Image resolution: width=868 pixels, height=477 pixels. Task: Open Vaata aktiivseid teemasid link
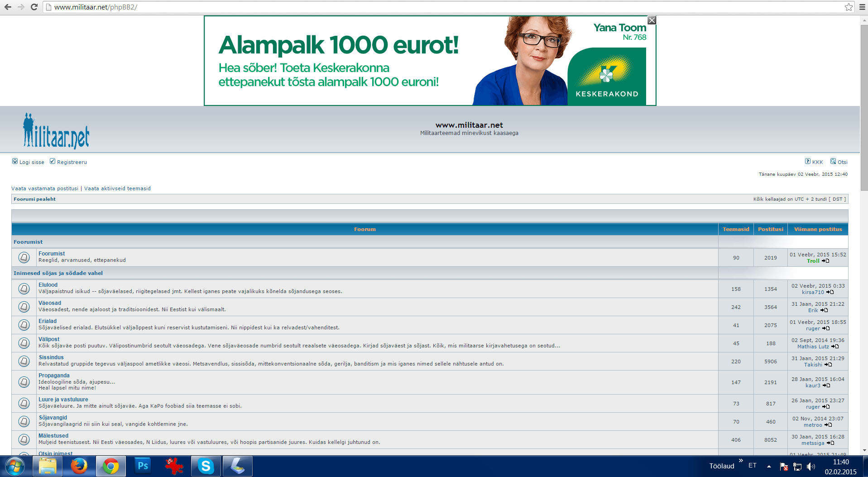pos(117,188)
